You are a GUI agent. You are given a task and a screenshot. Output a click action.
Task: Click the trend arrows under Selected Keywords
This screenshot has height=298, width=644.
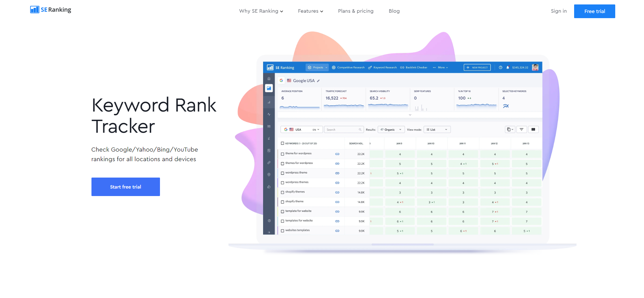point(506,106)
